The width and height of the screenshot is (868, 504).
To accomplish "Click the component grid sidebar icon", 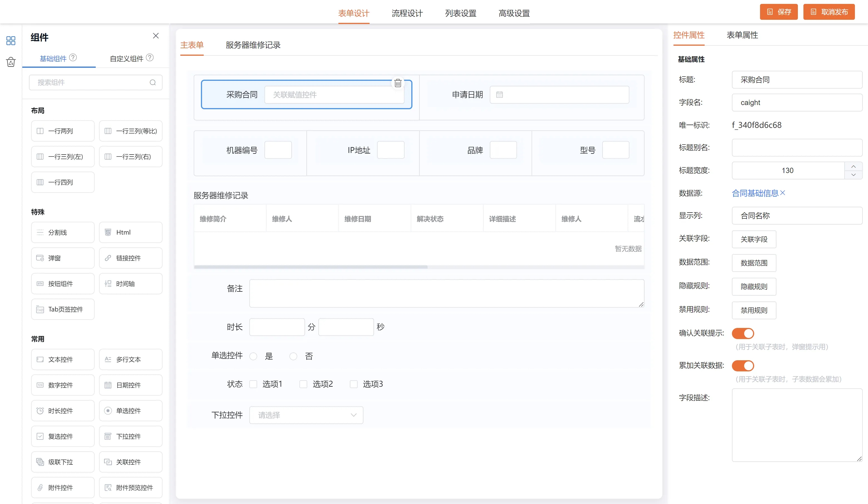I will (x=11, y=41).
